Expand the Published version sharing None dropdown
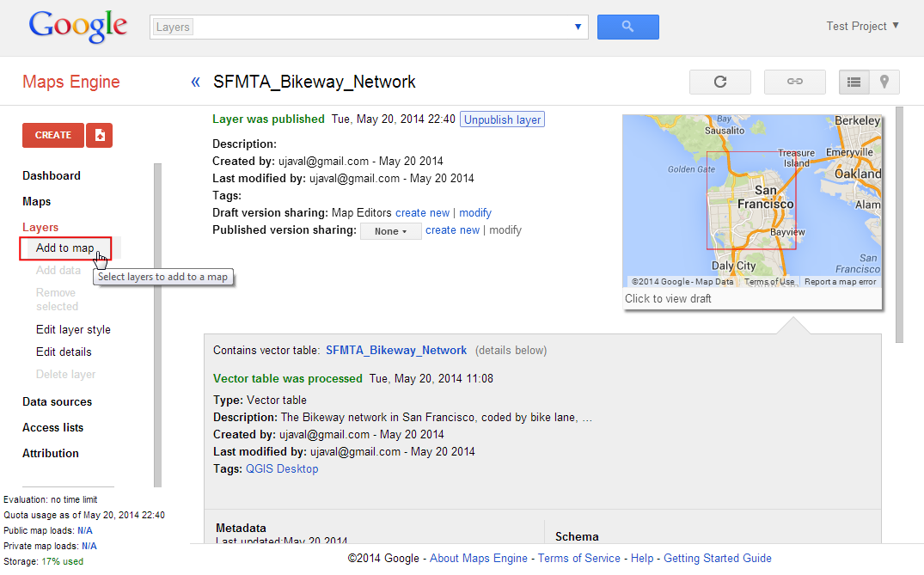This screenshot has height=575, width=924. click(391, 231)
